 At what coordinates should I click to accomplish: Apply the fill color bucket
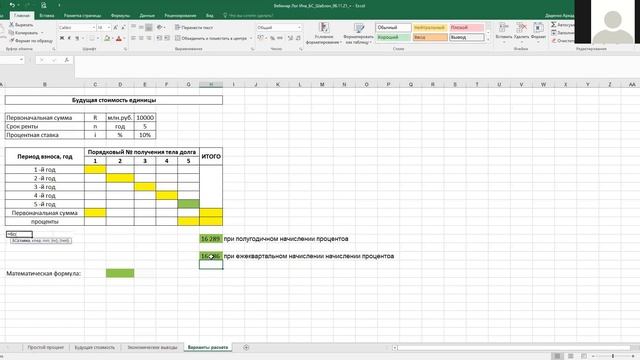point(107,38)
